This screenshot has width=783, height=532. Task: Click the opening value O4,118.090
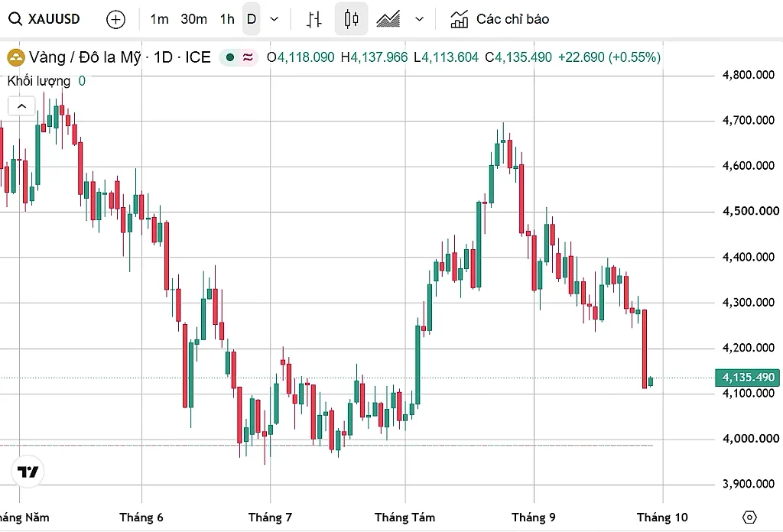pyautogui.click(x=301, y=57)
